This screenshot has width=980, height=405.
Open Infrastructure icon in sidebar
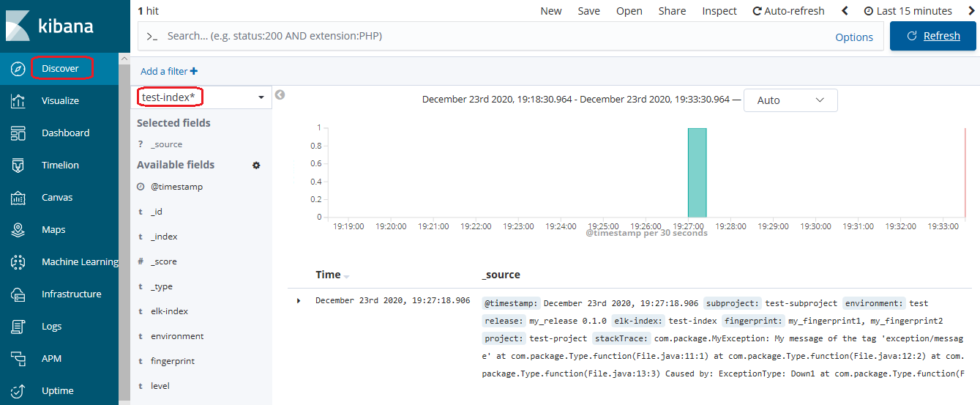[18, 294]
